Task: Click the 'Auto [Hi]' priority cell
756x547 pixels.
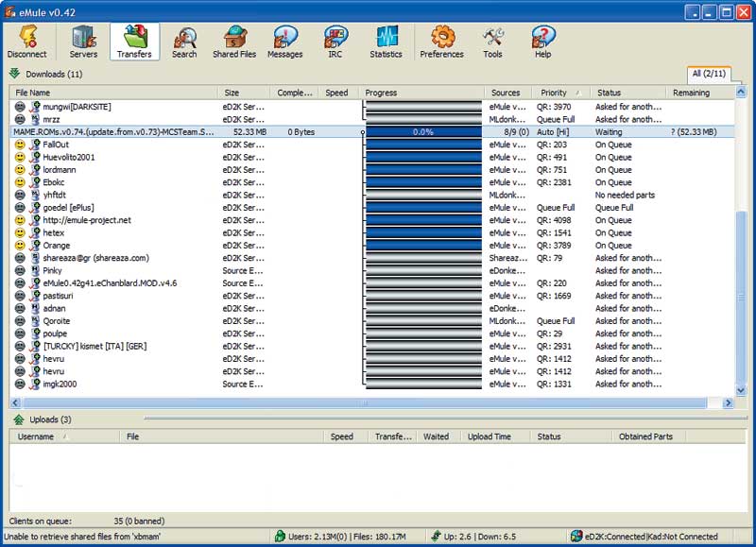Action: (x=553, y=132)
